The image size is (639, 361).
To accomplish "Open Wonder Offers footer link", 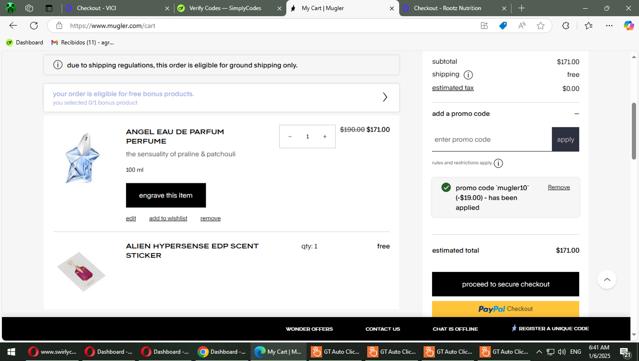I will [309, 329].
